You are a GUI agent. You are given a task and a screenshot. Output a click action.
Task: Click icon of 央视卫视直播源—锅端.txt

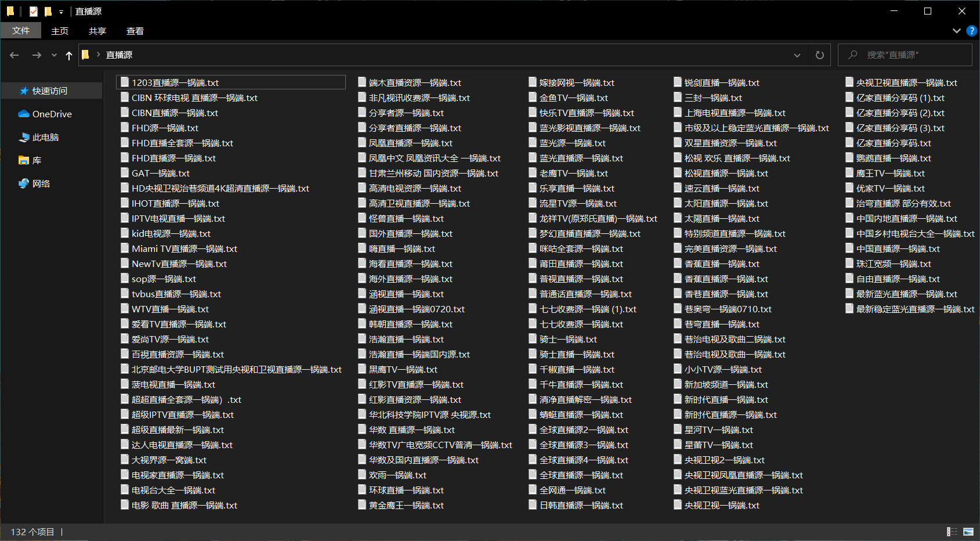pyautogui.click(x=849, y=82)
